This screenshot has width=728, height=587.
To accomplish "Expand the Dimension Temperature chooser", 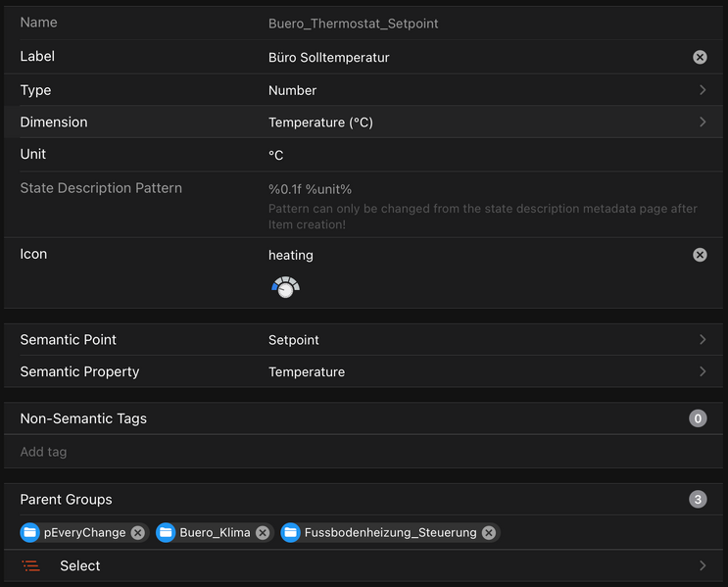I will [703, 122].
